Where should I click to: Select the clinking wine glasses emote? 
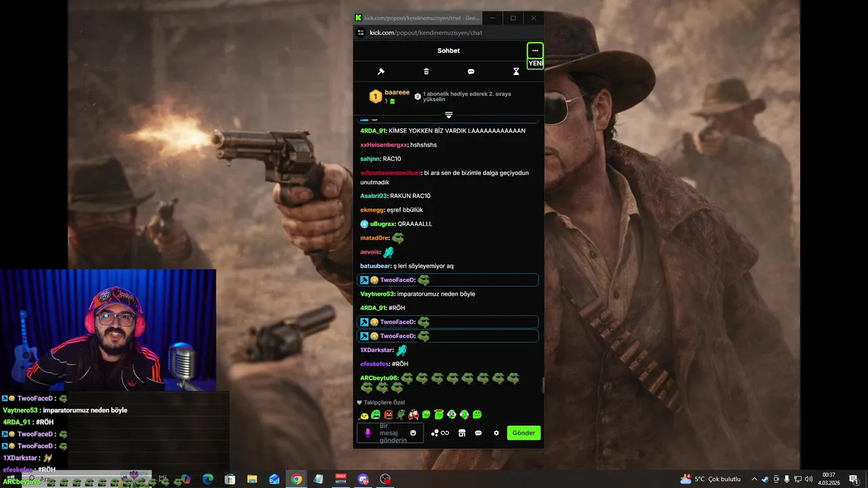point(414,415)
